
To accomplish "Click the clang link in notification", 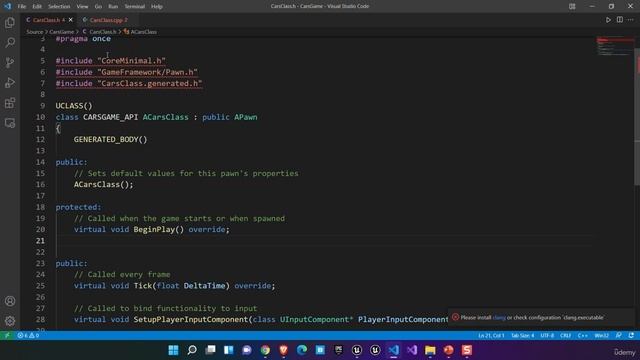I will pos(499,318).
